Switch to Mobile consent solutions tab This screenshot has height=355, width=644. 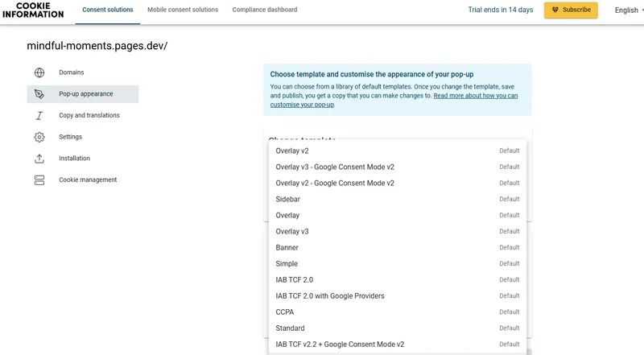pos(183,10)
